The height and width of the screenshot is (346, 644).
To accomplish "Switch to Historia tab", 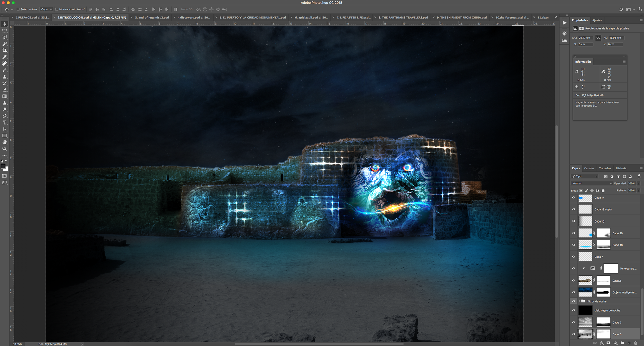I will (x=621, y=168).
